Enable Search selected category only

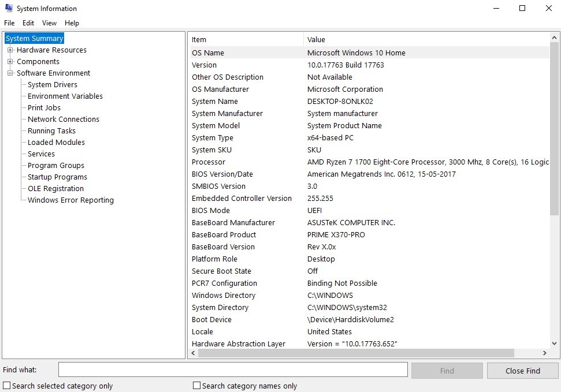click(x=6, y=385)
